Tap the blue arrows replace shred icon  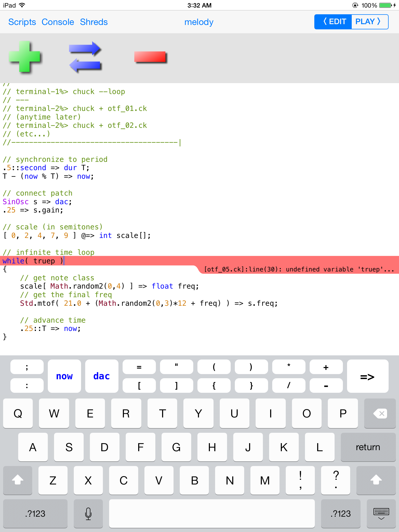[85, 57]
